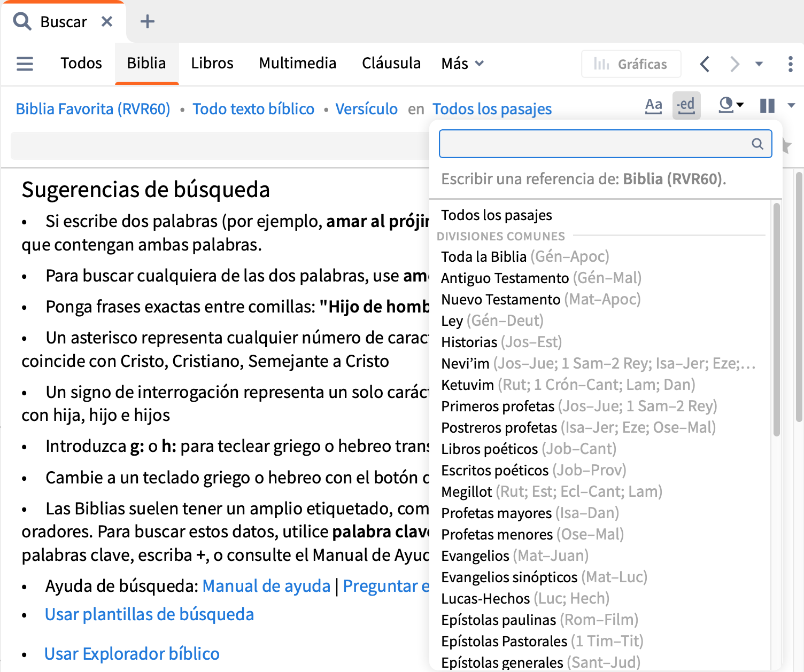The height and width of the screenshot is (672, 804).
Task: Click the magnifier icon in reference box
Action: pyautogui.click(x=757, y=144)
